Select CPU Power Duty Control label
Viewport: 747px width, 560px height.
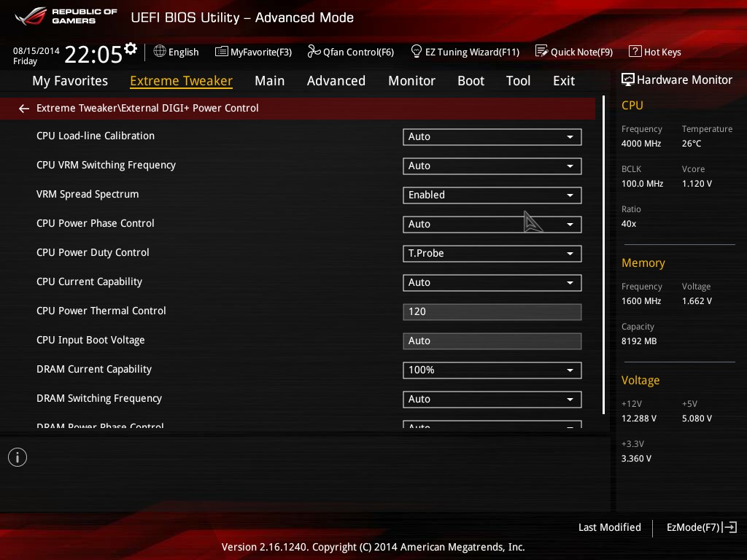tap(93, 252)
